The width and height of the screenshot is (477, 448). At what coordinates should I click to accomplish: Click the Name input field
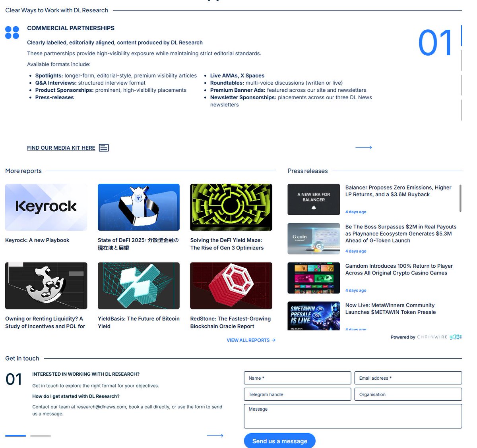tap(297, 378)
